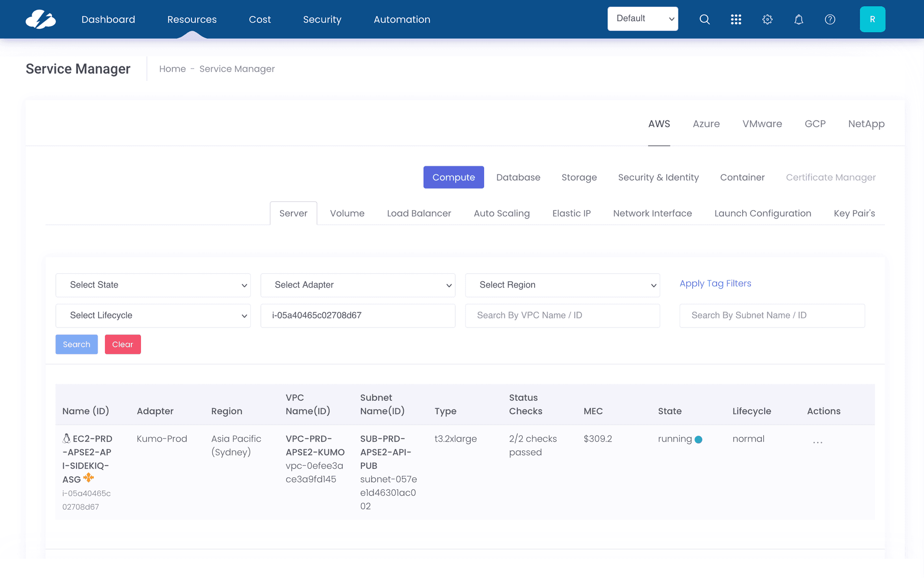
Task: Click the orange tag icon after ASG name
Action: [x=89, y=478]
